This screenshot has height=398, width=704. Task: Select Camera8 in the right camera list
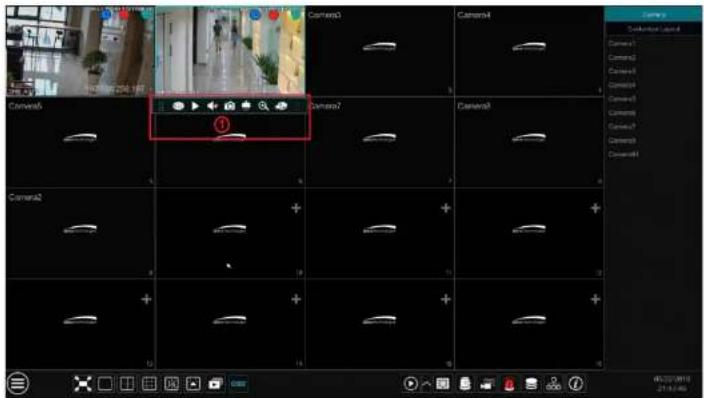click(622, 141)
